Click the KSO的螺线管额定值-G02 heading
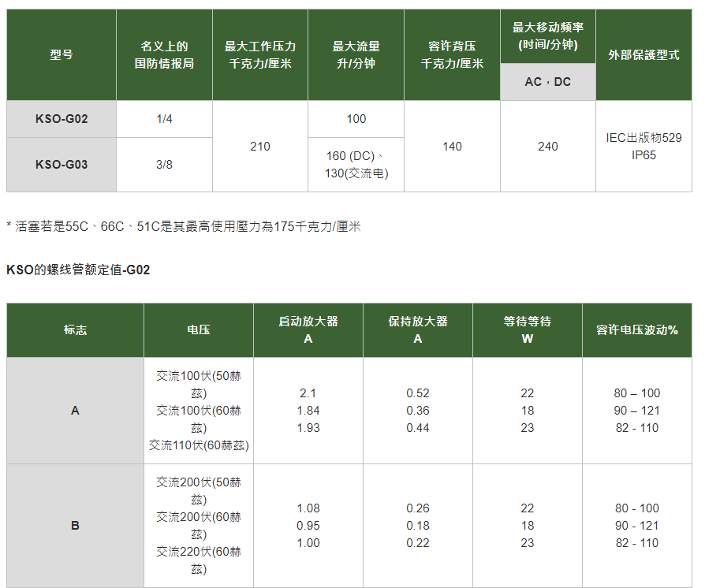Screen dimensions: 705x588 coord(78,270)
